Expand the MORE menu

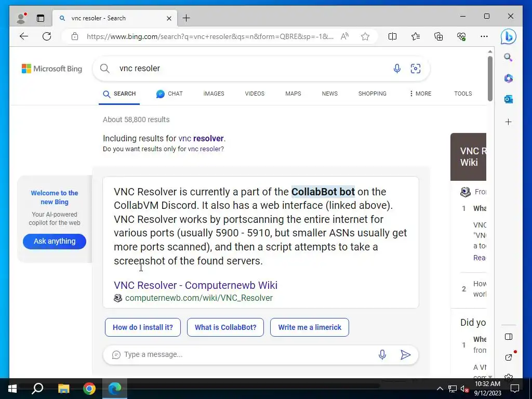point(420,94)
